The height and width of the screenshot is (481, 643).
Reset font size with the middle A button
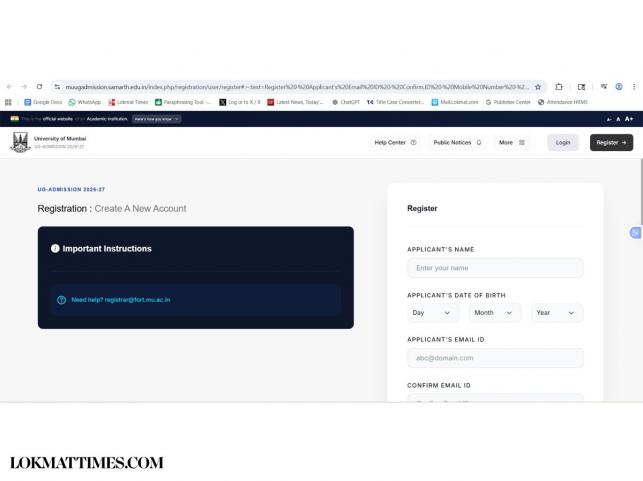click(x=618, y=119)
